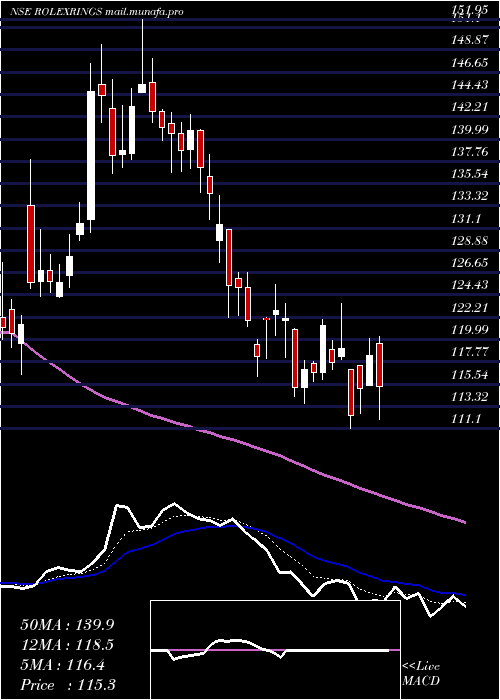500x700 pixels.
Task: Click the 50MA : 139.9 value
Action: pyautogui.click(x=67, y=625)
